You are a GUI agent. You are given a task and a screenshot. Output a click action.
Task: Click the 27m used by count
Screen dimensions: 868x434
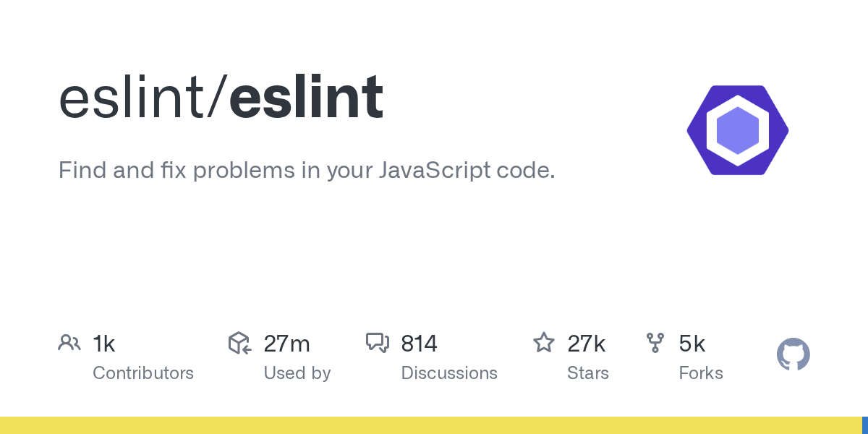[286, 344]
